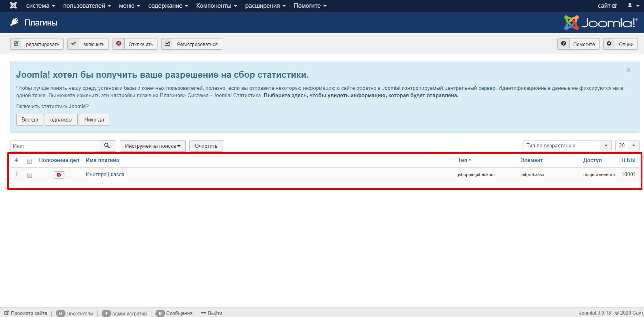Open the пользователей menu
Viewport: 644px width, 317px height.
coord(87,6)
